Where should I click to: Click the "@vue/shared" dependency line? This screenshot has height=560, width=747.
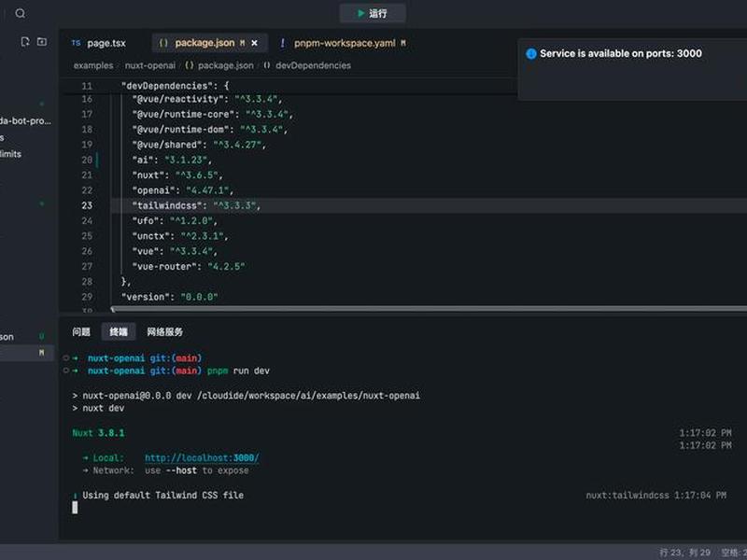[x=199, y=145]
